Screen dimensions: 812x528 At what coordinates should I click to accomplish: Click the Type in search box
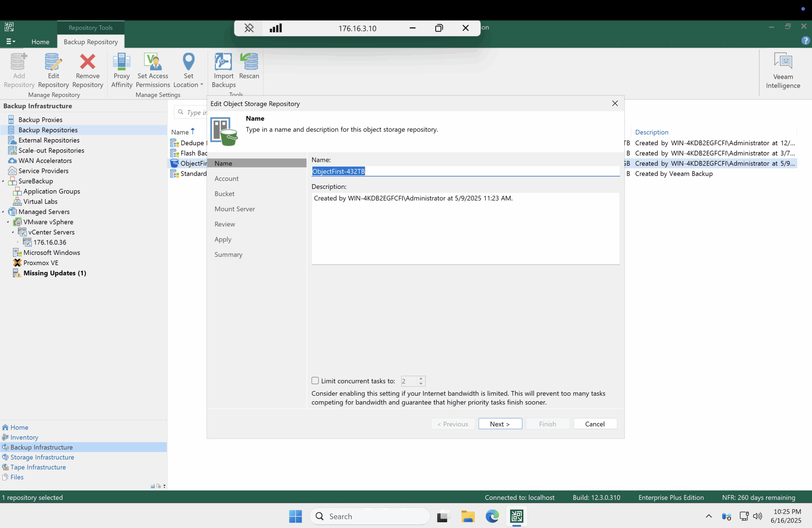191,112
